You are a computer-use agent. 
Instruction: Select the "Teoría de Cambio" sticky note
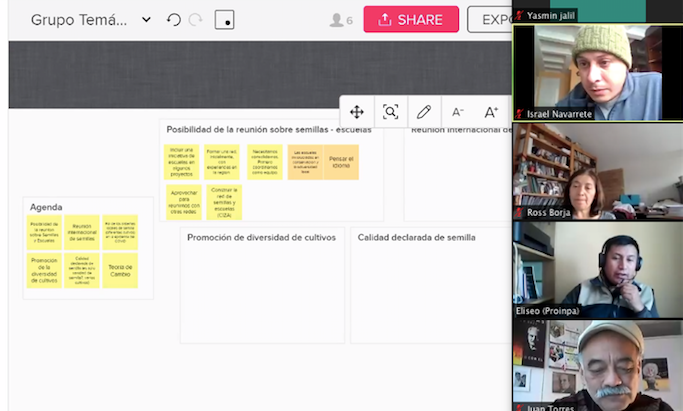tap(120, 270)
